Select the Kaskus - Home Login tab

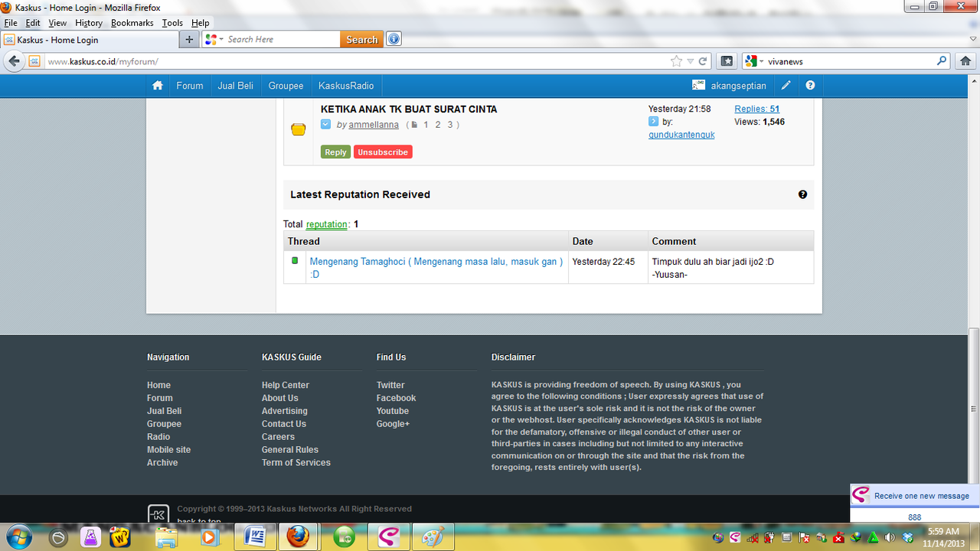89,40
